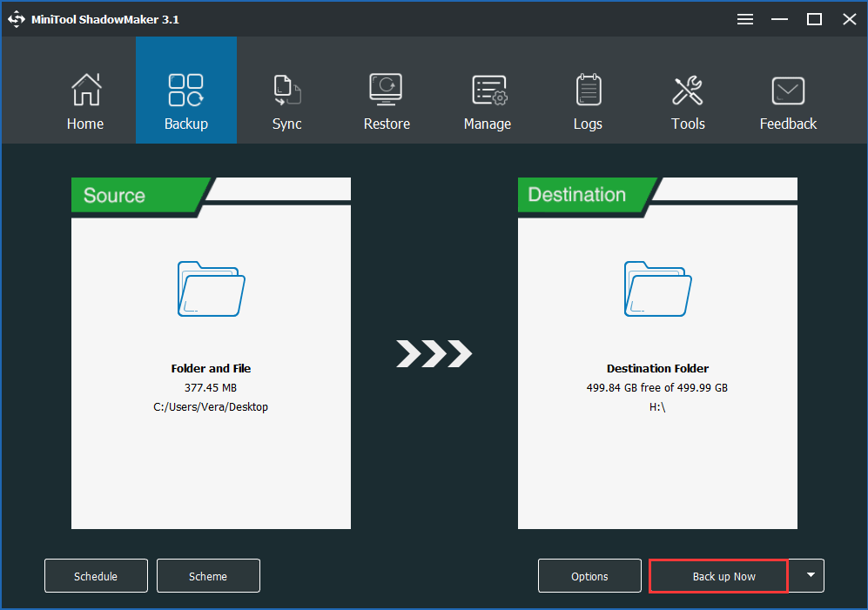The width and height of the screenshot is (868, 610).
Task: Expand the dropdown arrow beside Back up Now
Action: [807, 575]
